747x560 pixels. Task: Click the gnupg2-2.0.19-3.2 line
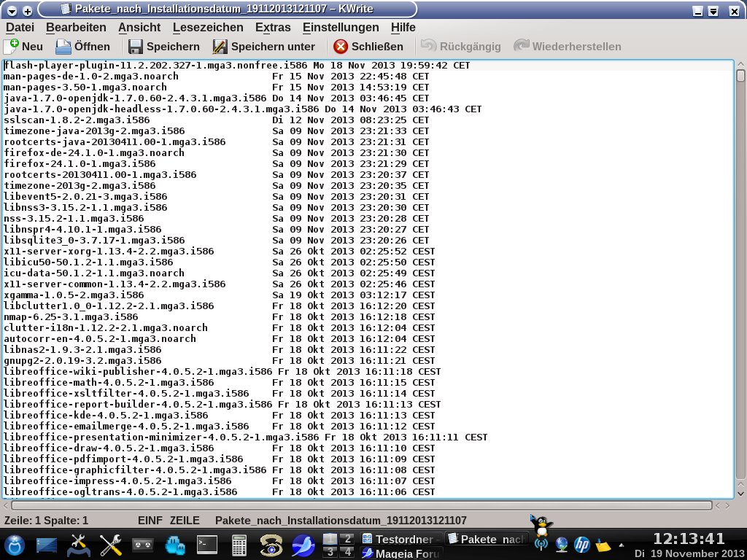point(219,361)
